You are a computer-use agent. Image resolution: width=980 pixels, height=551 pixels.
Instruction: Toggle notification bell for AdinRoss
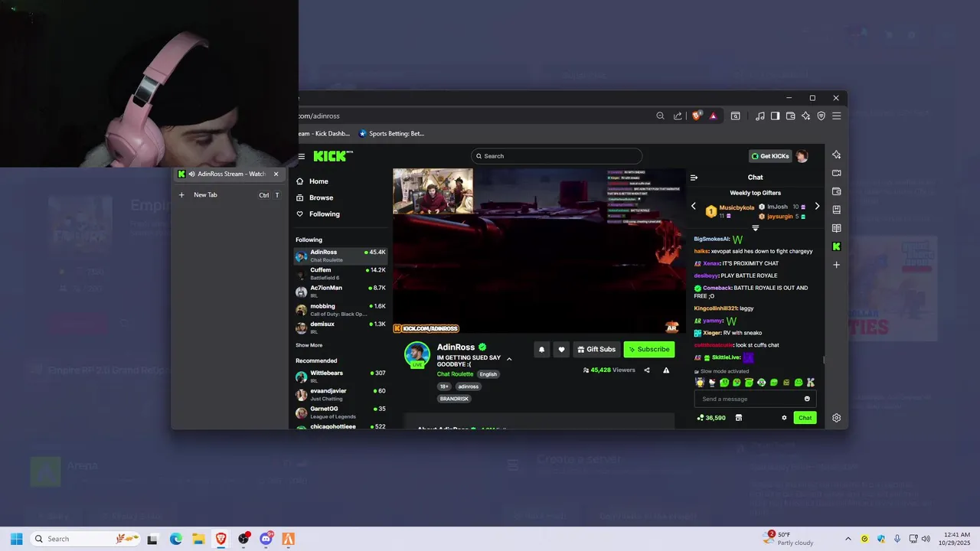coord(541,349)
